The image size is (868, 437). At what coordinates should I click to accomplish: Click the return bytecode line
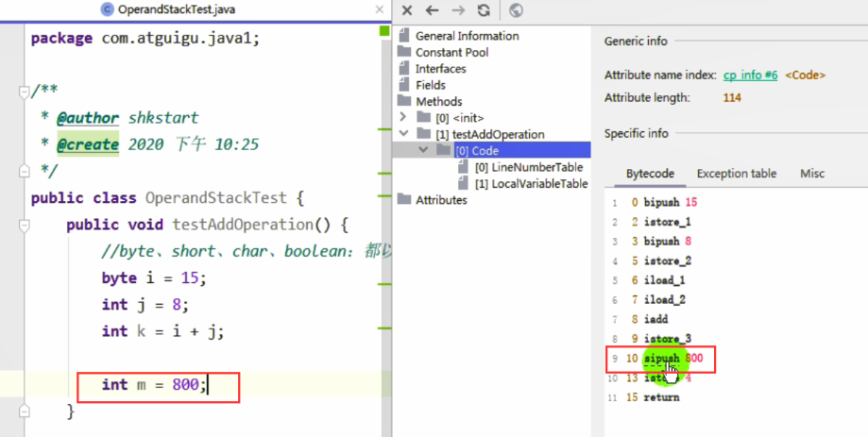661,397
